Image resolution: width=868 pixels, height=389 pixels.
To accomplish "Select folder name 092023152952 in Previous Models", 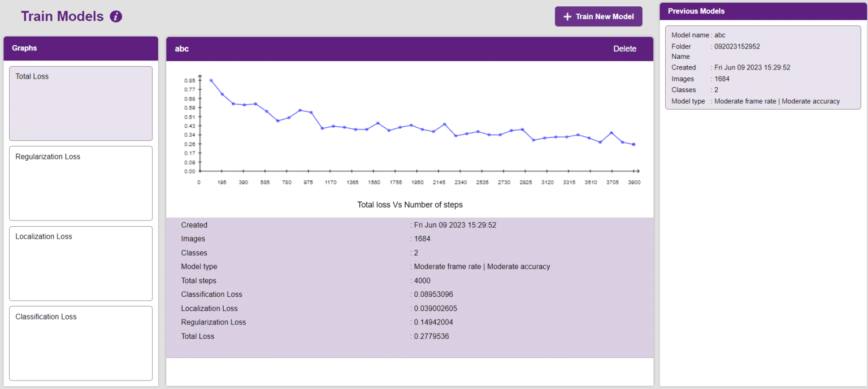I will (736, 46).
